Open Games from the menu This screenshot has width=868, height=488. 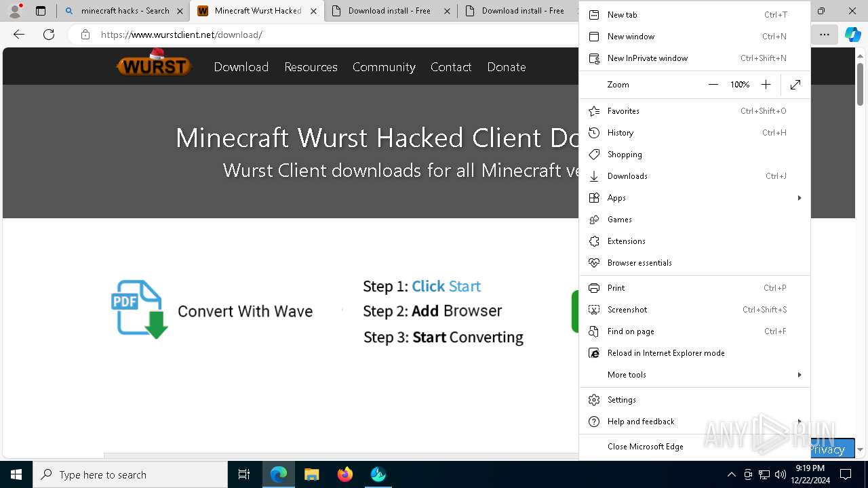(x=694, y=220)
